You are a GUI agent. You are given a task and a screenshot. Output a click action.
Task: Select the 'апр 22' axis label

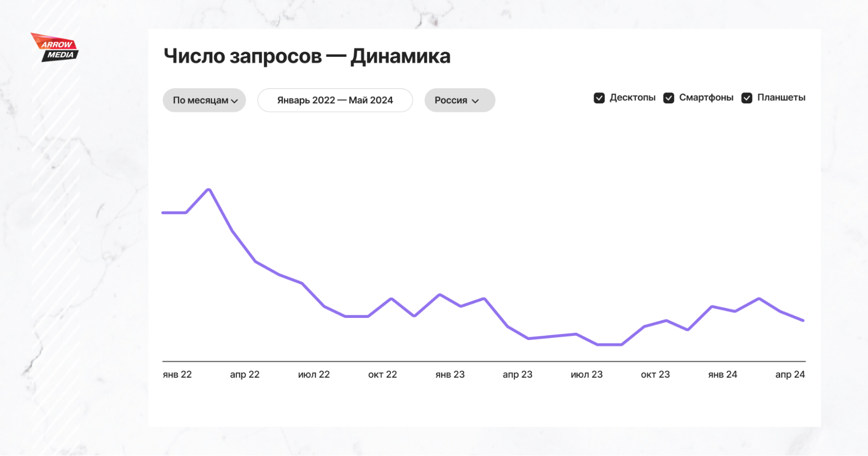(244, 374)
